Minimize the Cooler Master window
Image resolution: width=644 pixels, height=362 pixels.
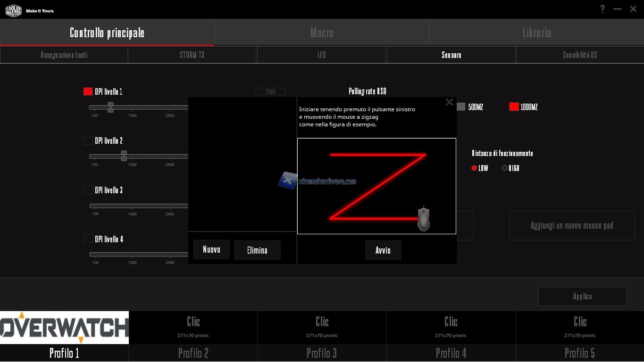click(617, 9)
